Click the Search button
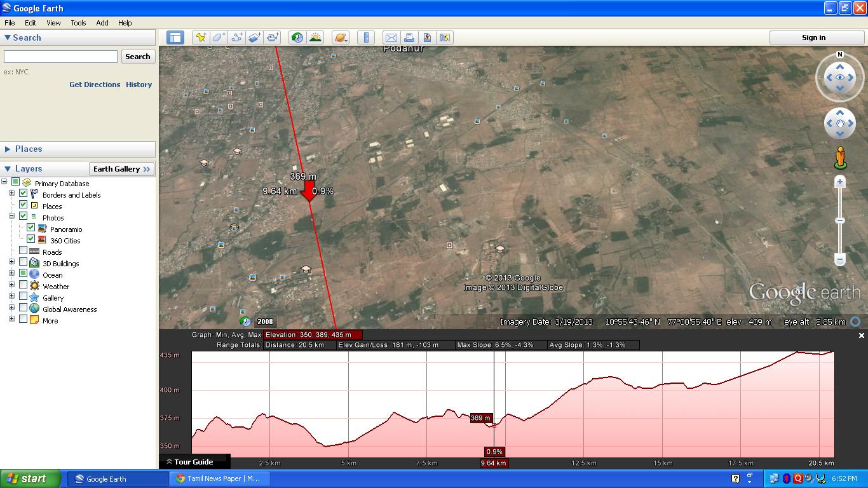Screen dimensions: 868x488 coord(137,57)
